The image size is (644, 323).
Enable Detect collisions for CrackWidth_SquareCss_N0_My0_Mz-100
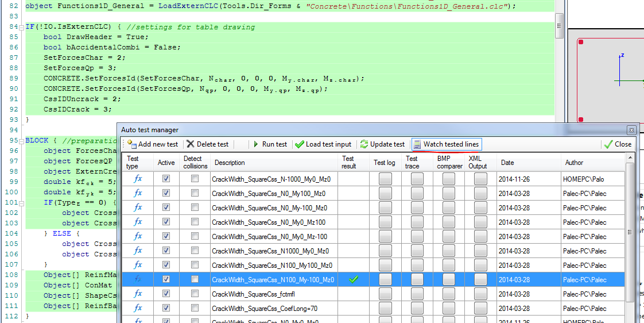(x=195, y=237)
